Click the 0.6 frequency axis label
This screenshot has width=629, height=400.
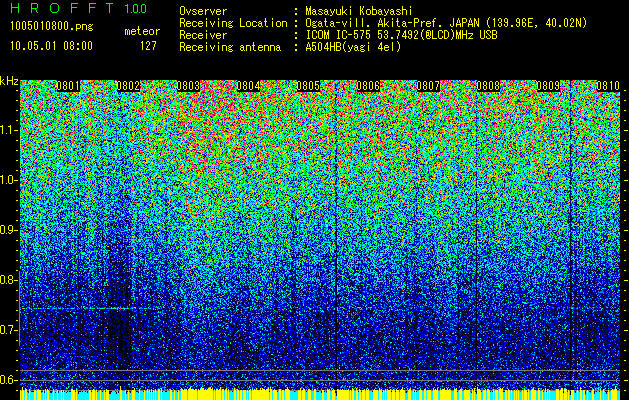pos(9,380)
